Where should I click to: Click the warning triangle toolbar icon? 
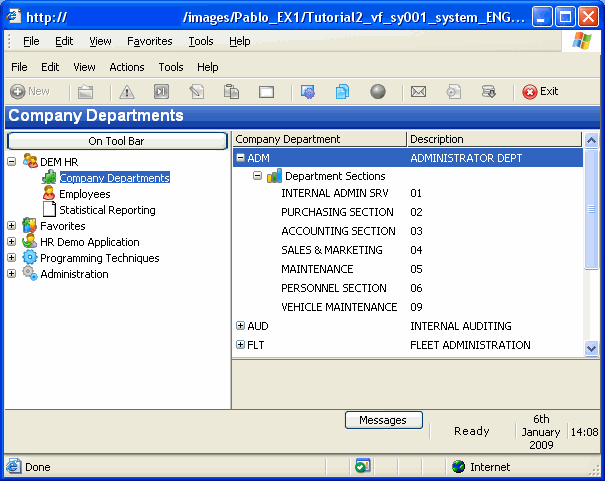click(127, 92)
